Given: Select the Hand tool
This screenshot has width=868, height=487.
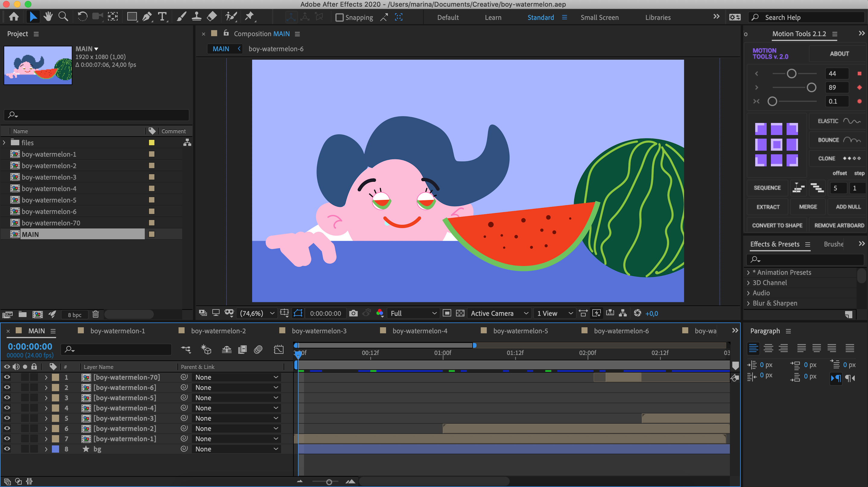Looking at the screenshot, I should point(48,17).
